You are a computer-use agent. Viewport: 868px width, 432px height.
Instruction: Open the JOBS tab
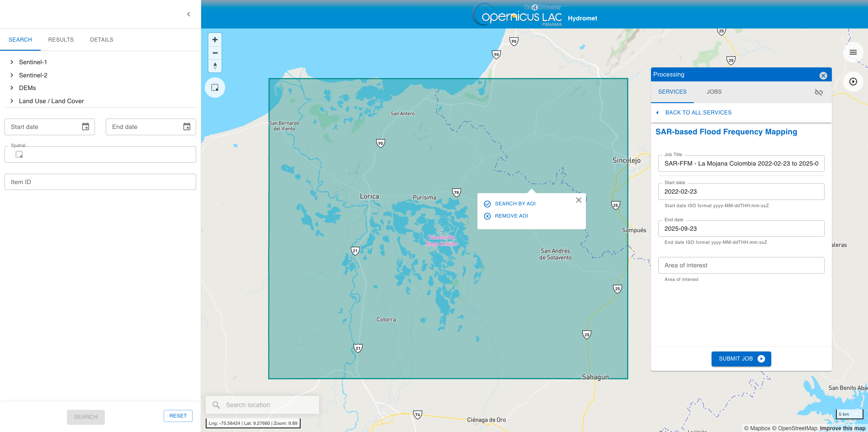click(x=714, y=92)
